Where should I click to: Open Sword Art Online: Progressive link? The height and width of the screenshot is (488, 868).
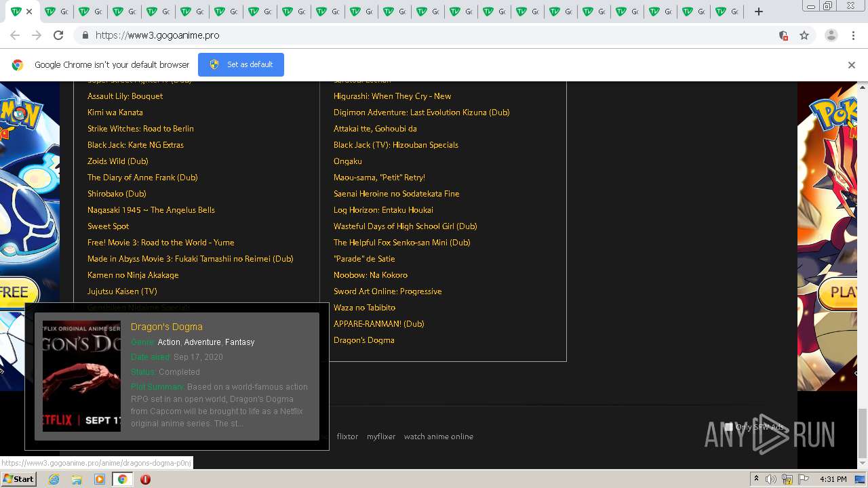387,291
